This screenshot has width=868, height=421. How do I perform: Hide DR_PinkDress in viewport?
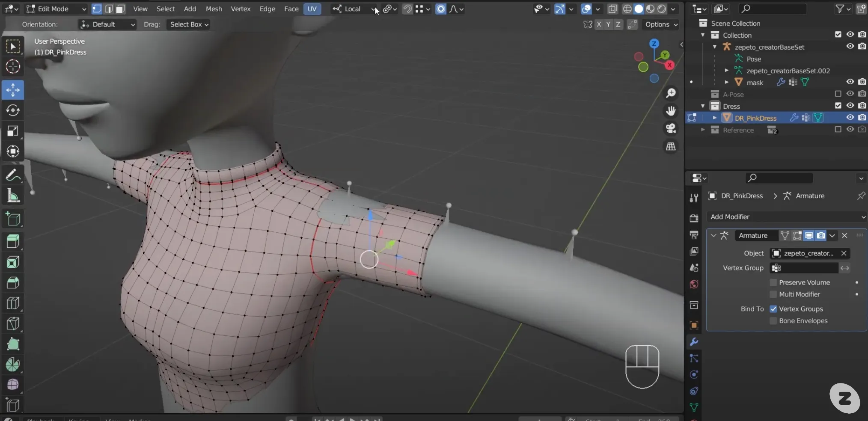(850, 118)
